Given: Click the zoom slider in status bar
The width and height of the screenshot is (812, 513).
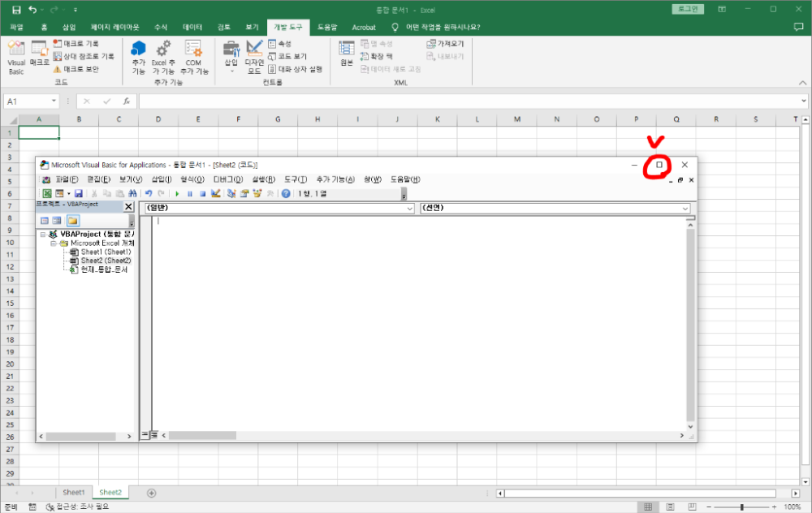Looking at the screenshot, I should pyautogui.click(x=741, y=507).
